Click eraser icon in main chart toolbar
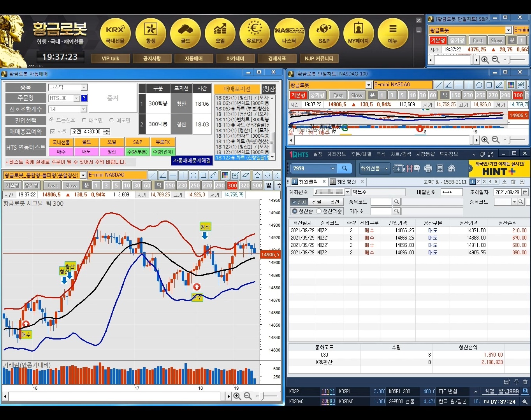Viewport: 531px width, 420px height. [x=245, y=175]
